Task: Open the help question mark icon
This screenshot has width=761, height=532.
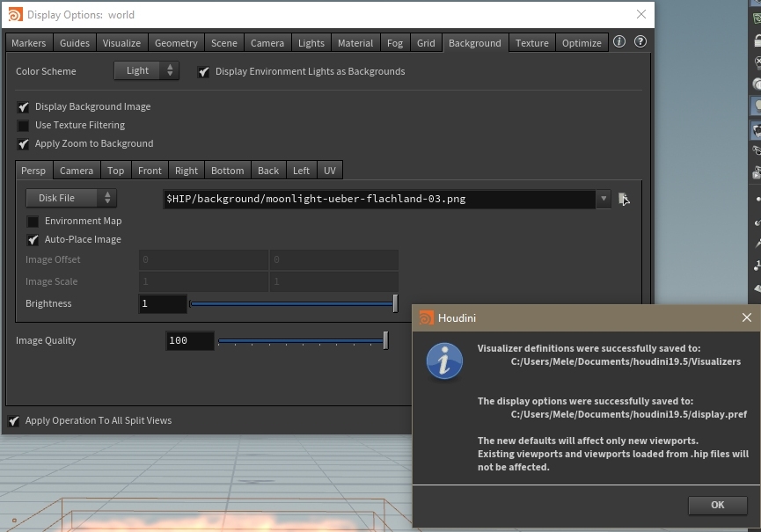Action: (x=640, y=42)
